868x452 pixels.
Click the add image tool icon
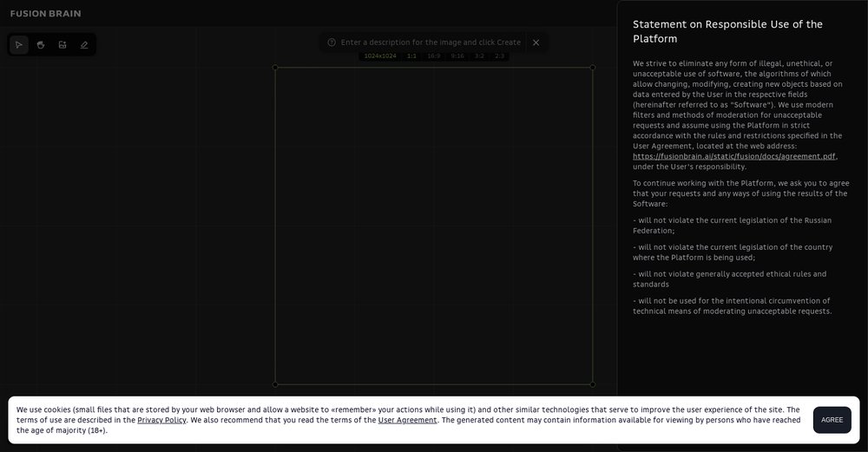(62, 44)
